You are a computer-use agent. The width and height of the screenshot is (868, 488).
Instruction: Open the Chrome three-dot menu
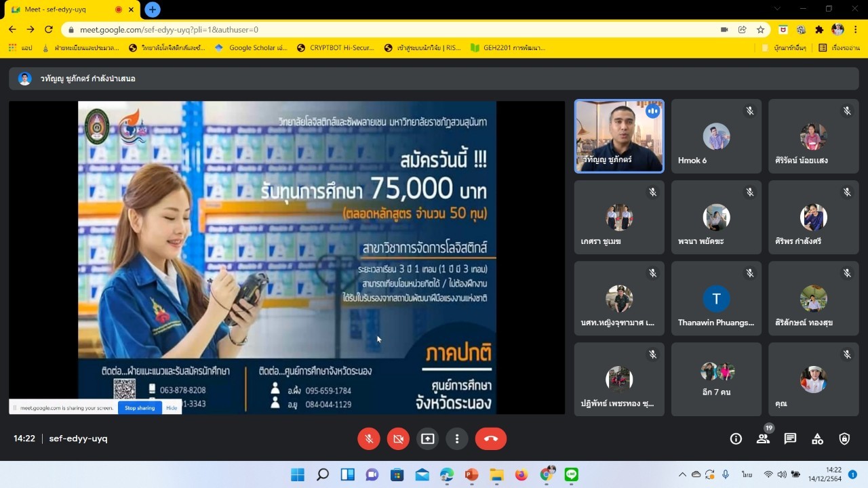(856, 30)
